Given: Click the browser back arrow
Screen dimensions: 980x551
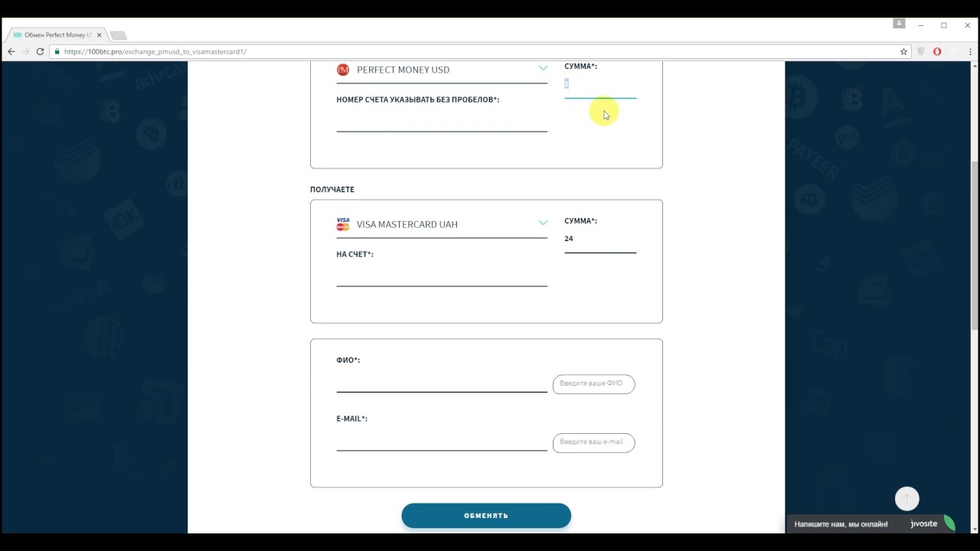Looking at the screenshot, I should tap(11, 51).
